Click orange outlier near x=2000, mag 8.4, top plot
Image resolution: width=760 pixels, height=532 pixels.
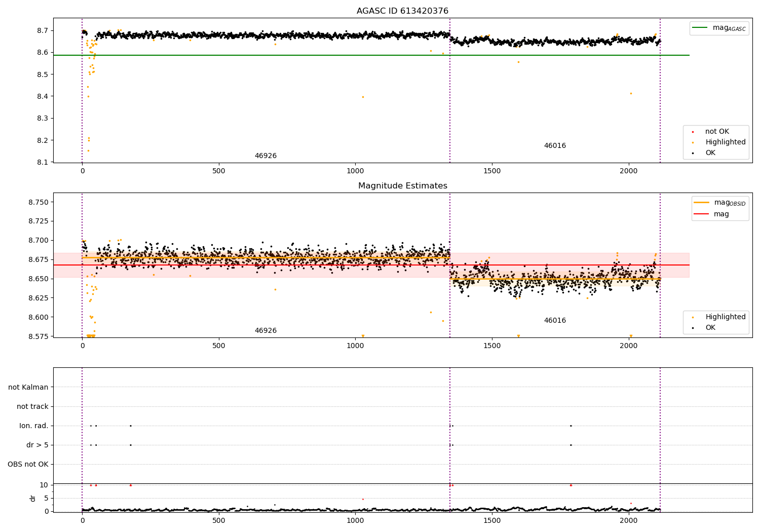(631, 93)
